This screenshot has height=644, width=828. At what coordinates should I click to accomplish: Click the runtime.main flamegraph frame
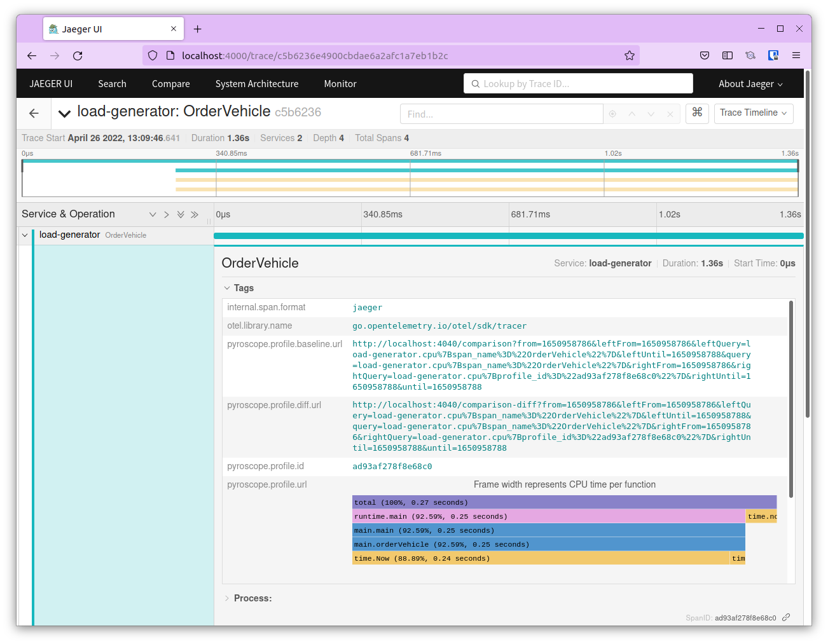click(549, 516)
